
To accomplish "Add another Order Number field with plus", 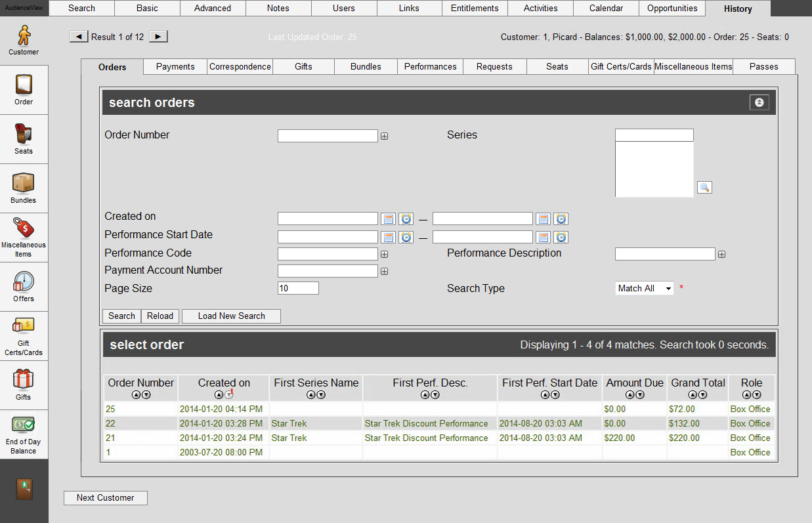I will (x=385, y=136).
